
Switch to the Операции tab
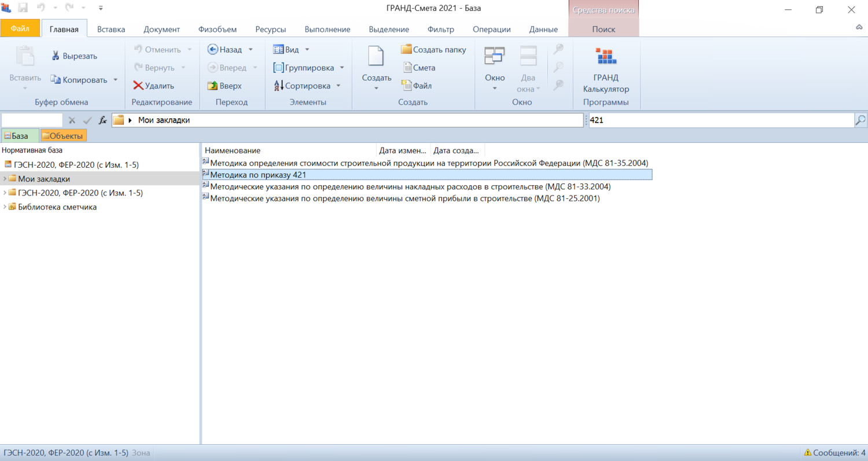[492, 29]
